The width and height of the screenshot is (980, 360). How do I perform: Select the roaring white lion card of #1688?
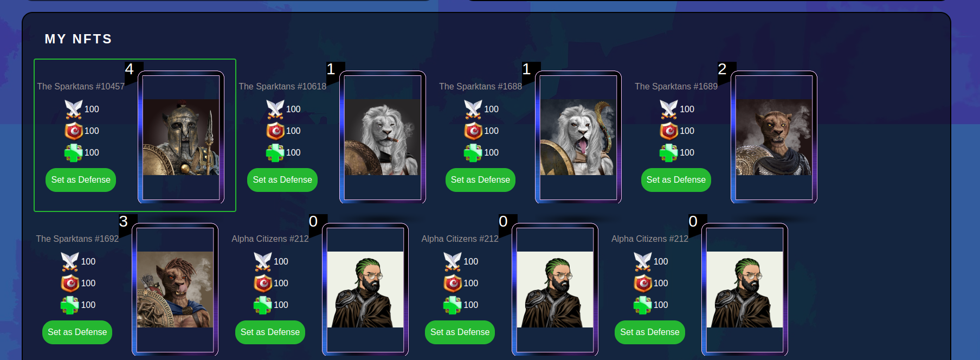[578, 137]
